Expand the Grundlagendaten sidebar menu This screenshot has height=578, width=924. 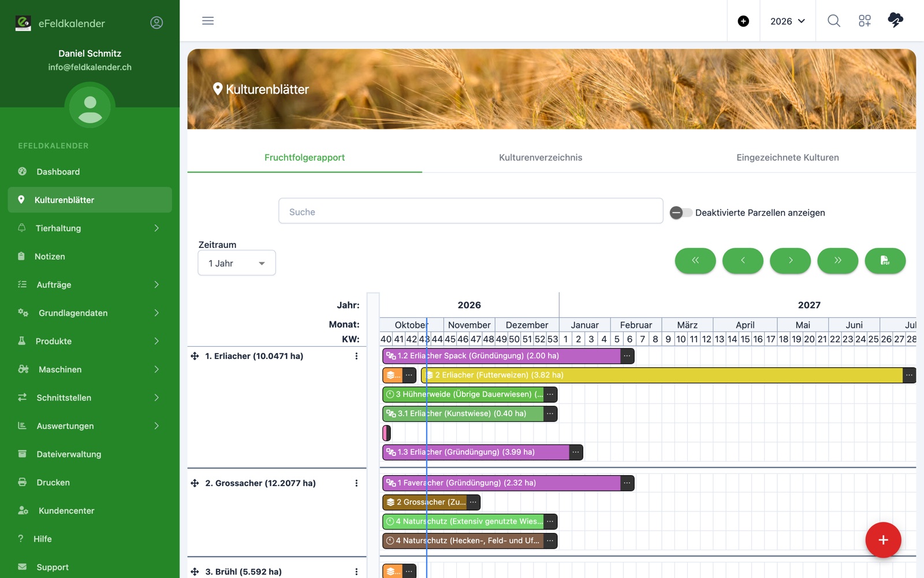[90, 313]
